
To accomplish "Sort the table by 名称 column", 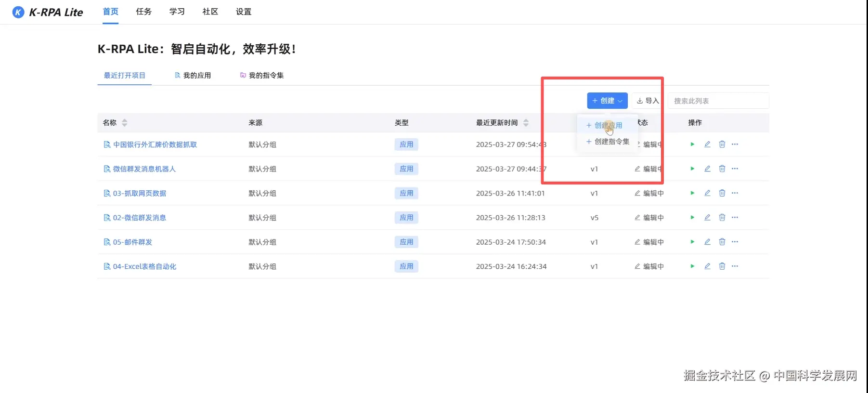I will (124, 123).
